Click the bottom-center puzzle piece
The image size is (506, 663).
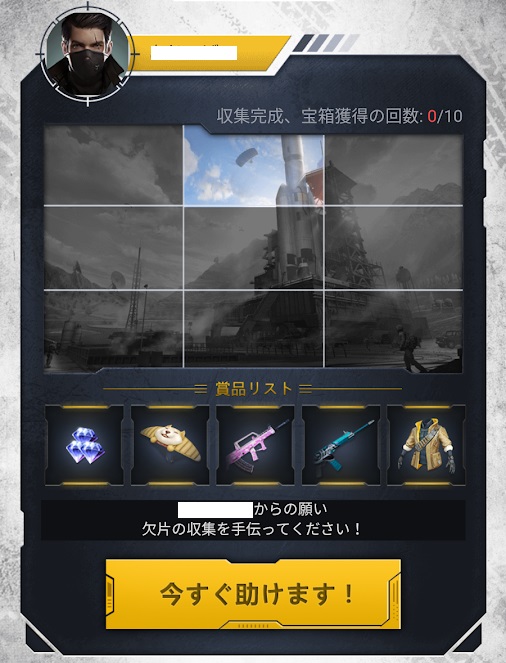[254, 329]
